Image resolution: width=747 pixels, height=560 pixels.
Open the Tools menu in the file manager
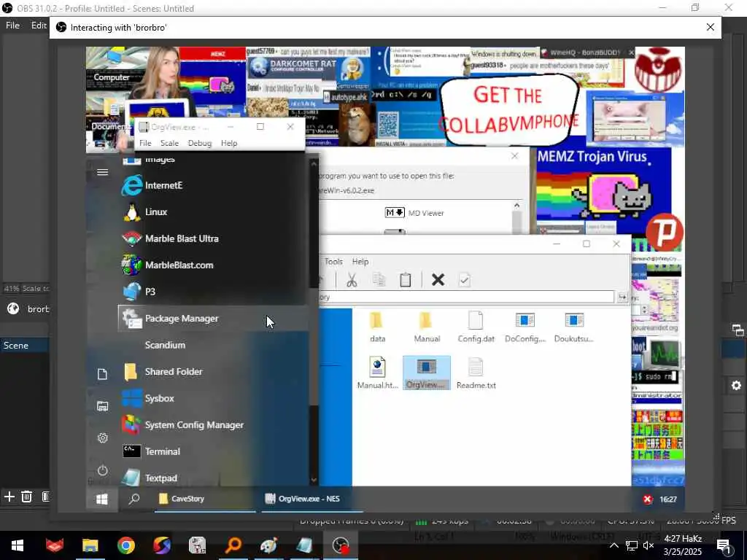(333, 262)
